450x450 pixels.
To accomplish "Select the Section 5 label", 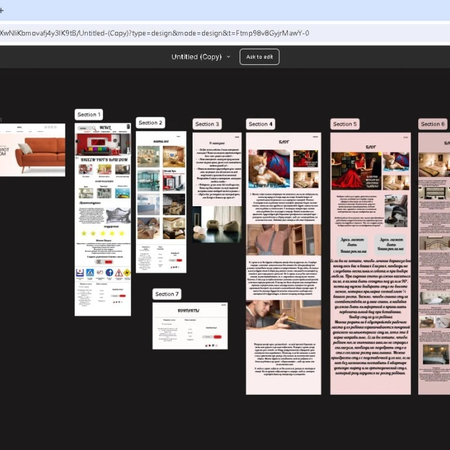I will [345, 124].
